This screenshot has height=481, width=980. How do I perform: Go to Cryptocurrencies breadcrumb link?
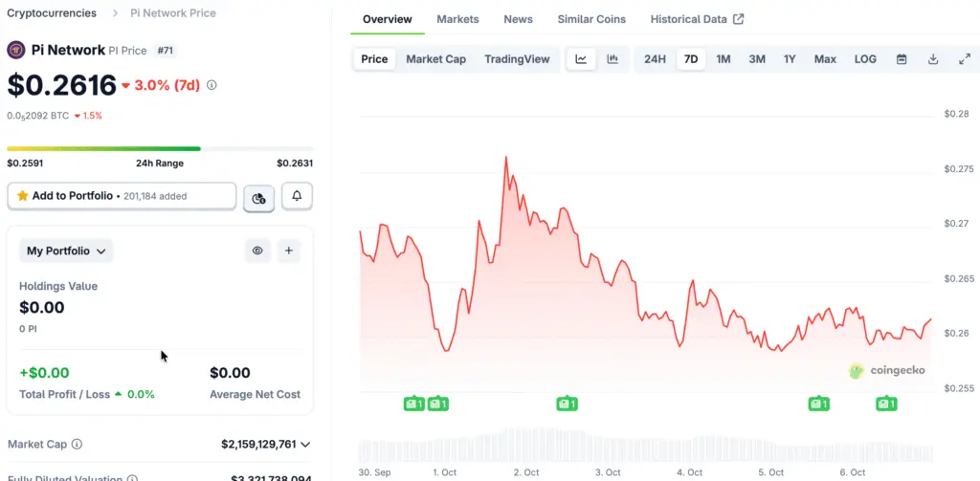52,13
